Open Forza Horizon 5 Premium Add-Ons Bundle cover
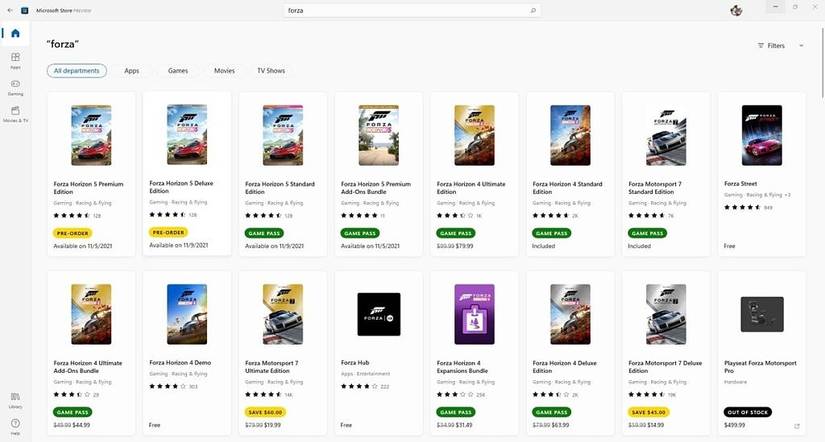The width and height of the screenshot is (825, 442). (x=379, y=135)
